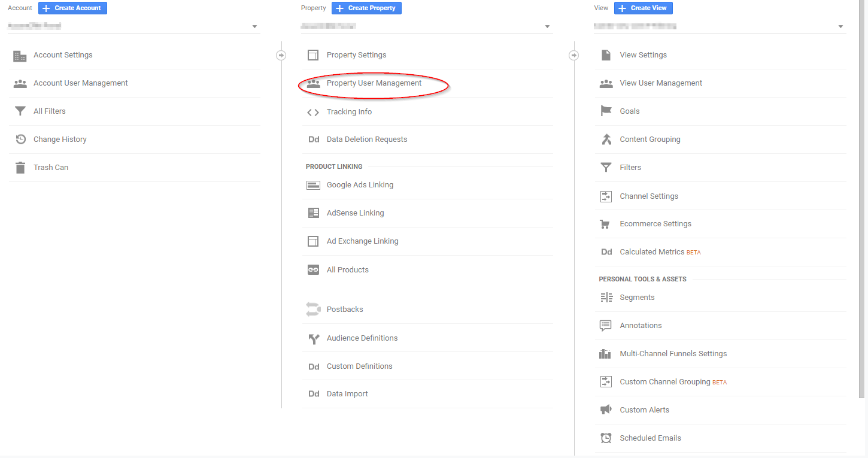Open the Change History link
Image resolution: width=868 pixels, height=458 pixels.
coord(60,139)
